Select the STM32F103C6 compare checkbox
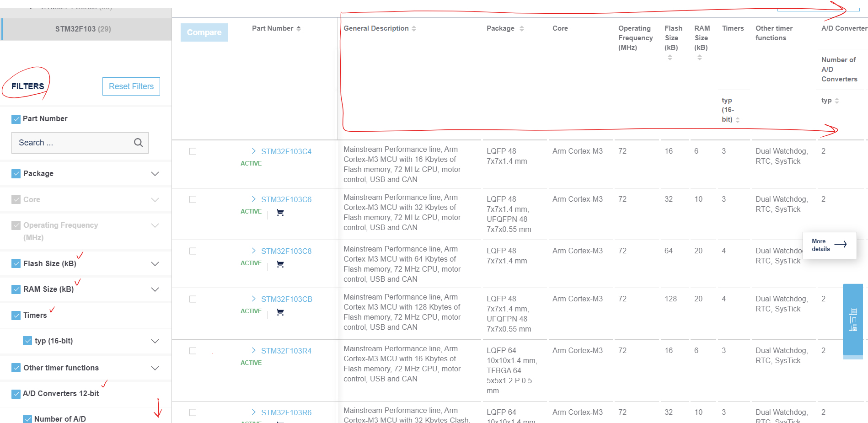The height and width of the screenshot is (423, 868). click(x=193, y=199)
